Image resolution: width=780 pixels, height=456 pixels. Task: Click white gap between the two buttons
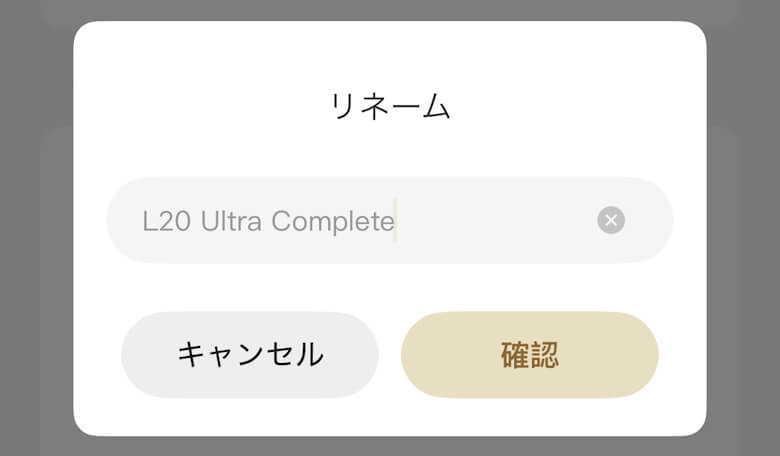[390, 354]
